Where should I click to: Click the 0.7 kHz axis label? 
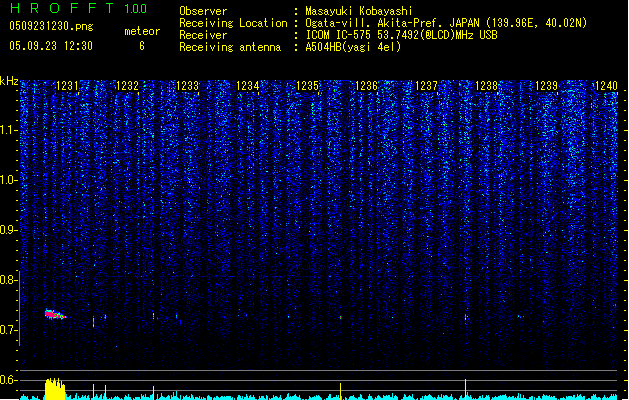tap(8, 330)
